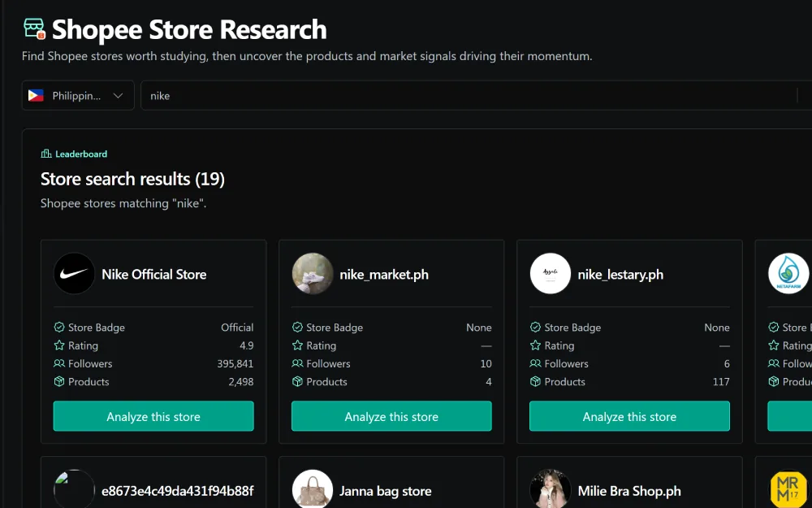
Task: Click the Shopee Store Research logo icon
Action: click(35, 28)
